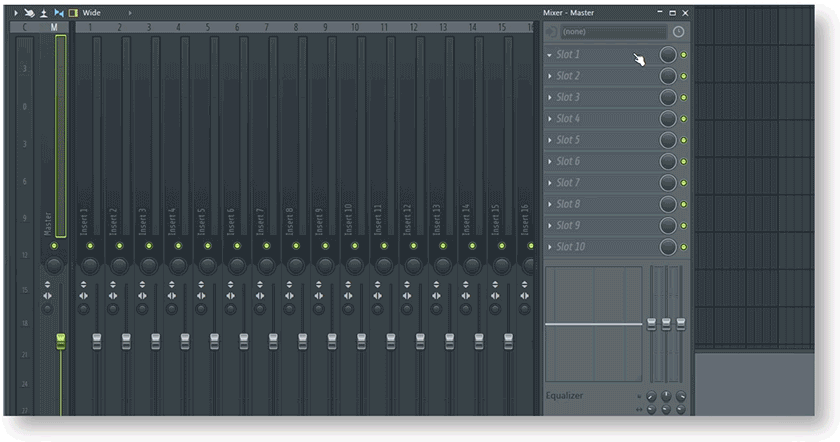Screen dimensions: 840x442
Task: Enable the multi-touch hand icon in mixer toolbar
Action: pos(29,13)
